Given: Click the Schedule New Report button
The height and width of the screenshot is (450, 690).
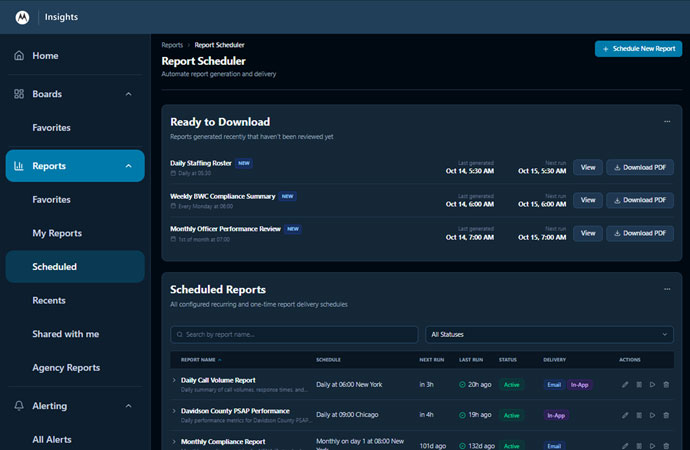Looking at the screenshot, I should (x=638, y=49).
